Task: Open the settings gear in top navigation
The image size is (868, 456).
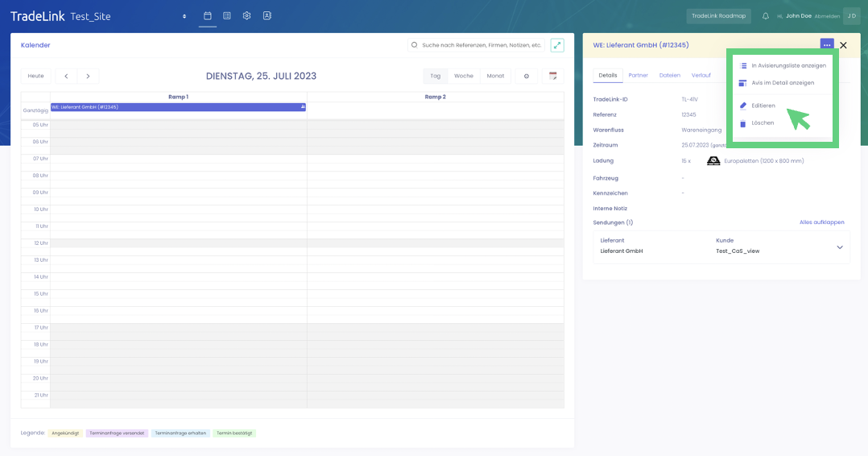Action: pos(247,15)
